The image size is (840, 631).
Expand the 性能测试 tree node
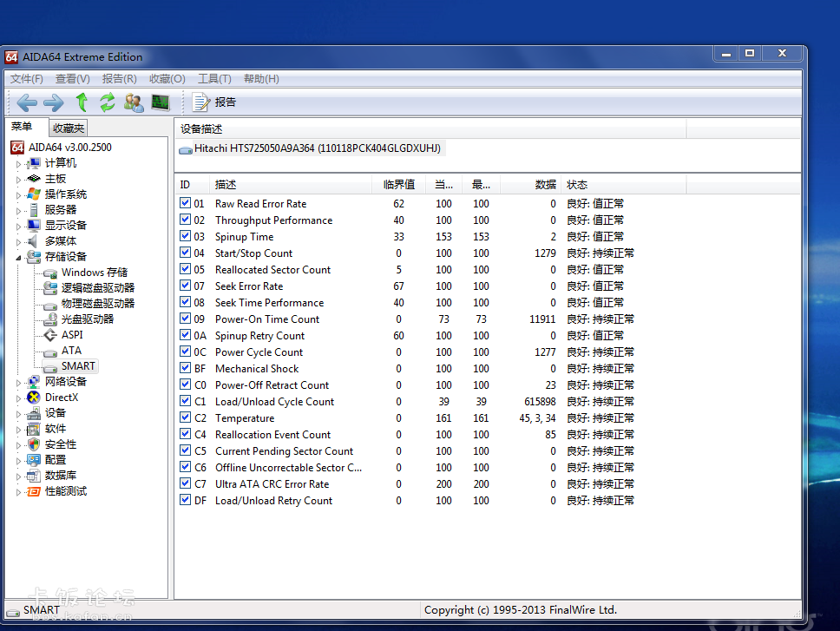pyautogui.click(x=18, y=492)
